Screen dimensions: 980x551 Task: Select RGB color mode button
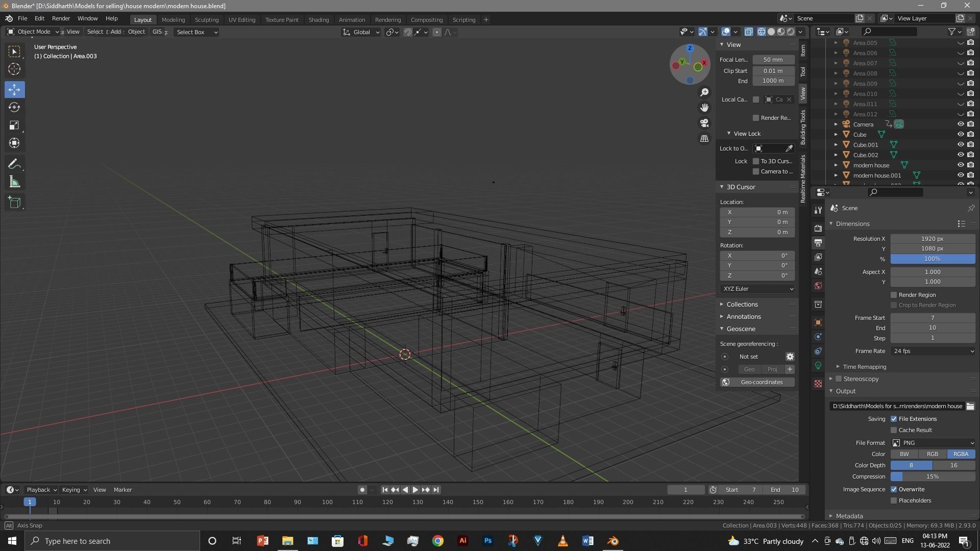pyautogui.click(x=933, y=454)
